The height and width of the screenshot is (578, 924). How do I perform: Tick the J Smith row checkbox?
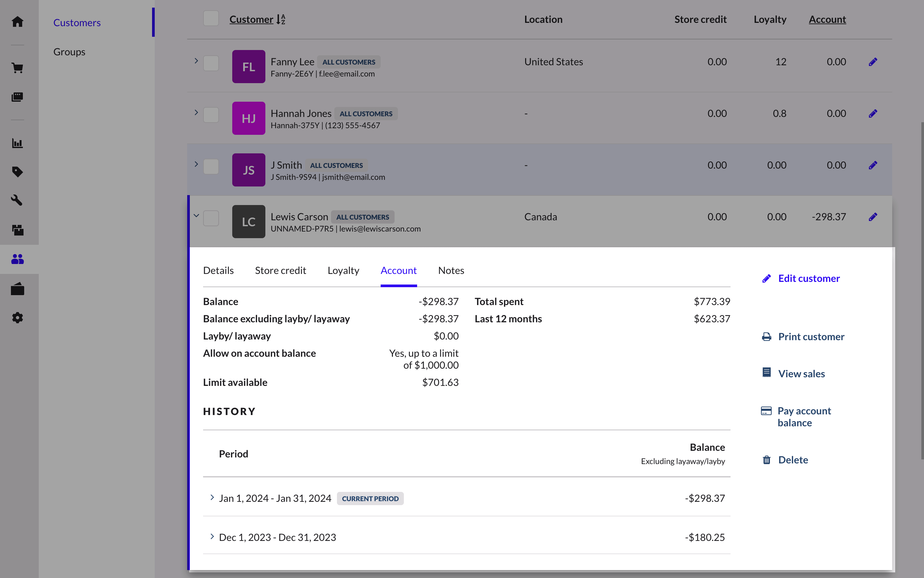pyautogui.click(x=211, y=166)
